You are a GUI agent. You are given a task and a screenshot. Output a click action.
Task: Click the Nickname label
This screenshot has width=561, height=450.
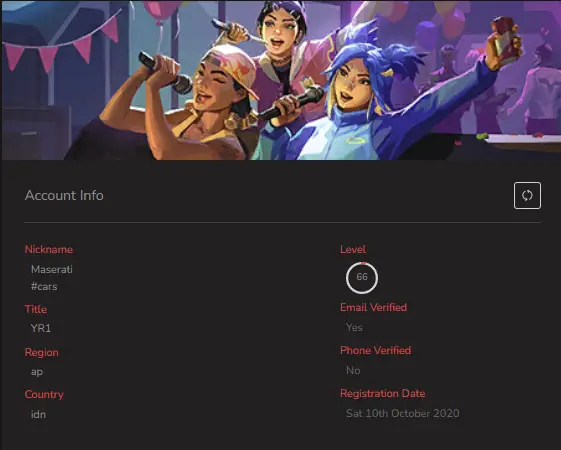point(49,249)
